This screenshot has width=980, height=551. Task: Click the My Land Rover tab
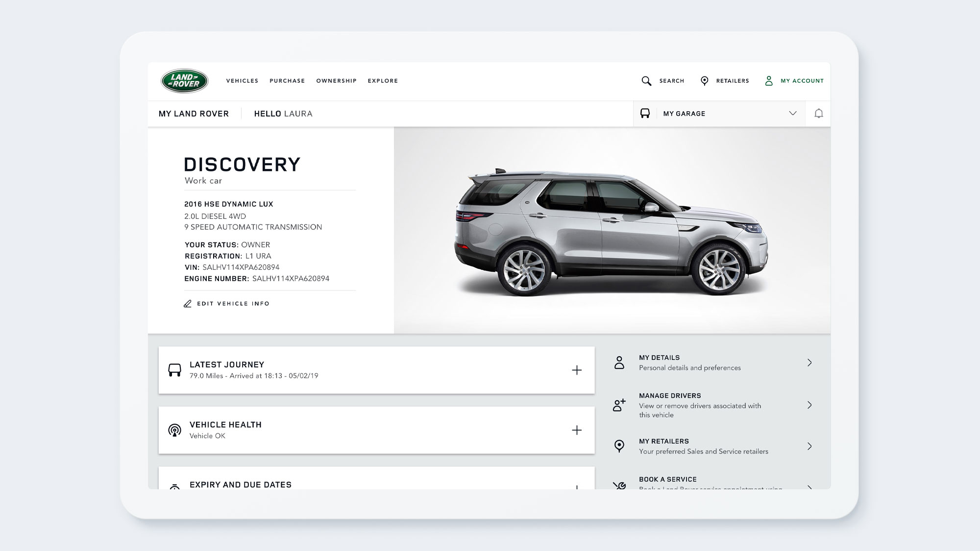194,114
